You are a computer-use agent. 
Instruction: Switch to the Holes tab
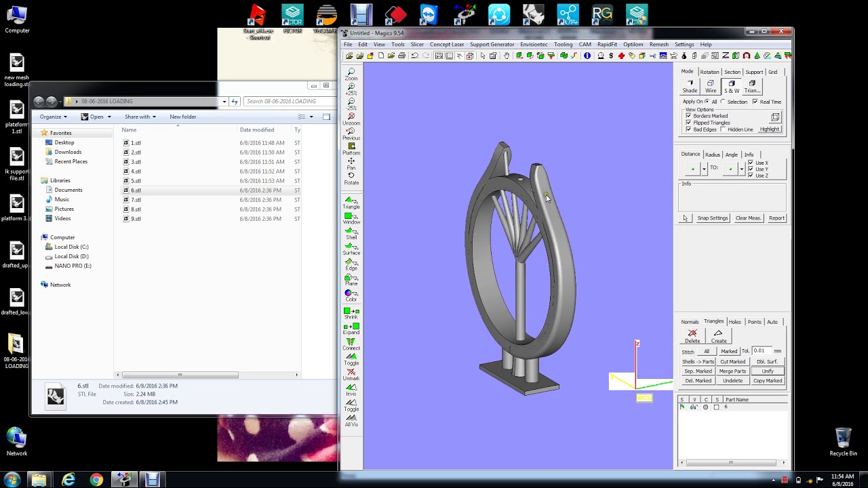[735, 322]
